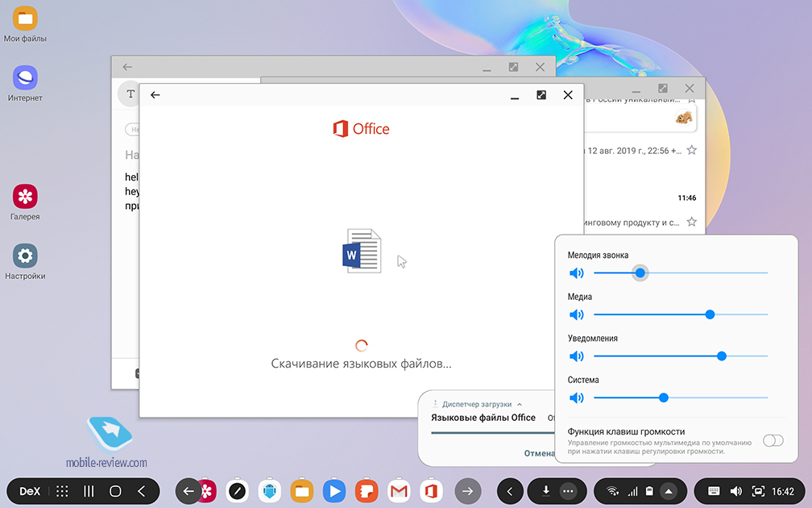812x508 pixels.
Task: Open the orange sticky-note app on the taskbar
Action: click(366, 491)
